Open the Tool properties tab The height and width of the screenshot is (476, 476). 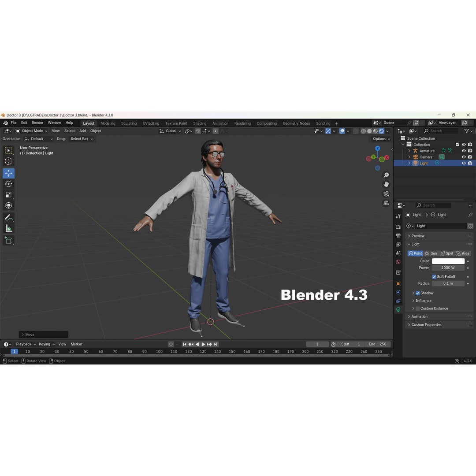pyautogui.click(x=398, y=216)
